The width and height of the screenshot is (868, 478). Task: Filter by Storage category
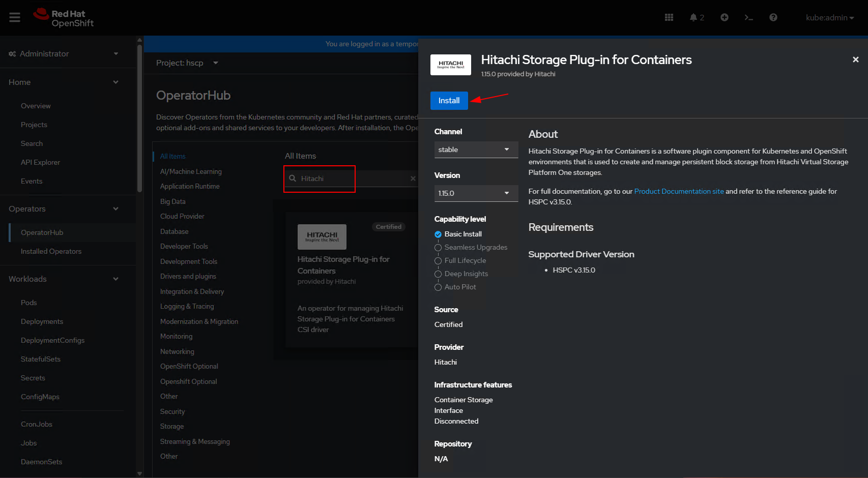[172, 426]
